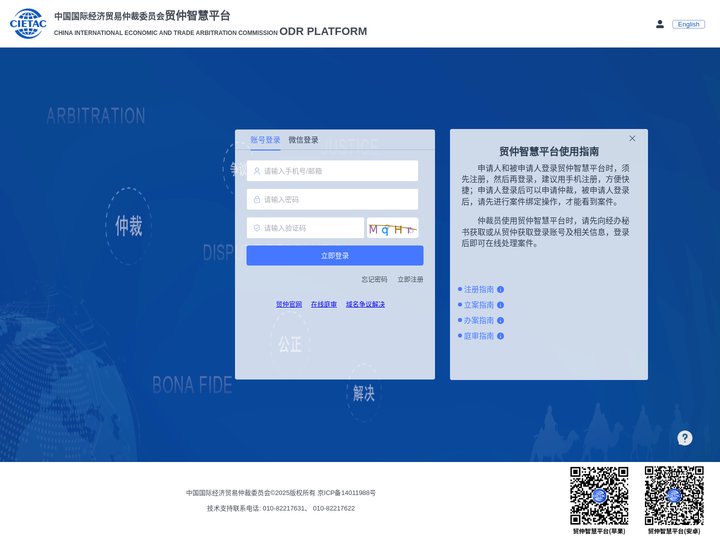This screenshot has height=540, width=720.
Task: Click the ODR PLATFORM header title
Action: tap(323, 31)
